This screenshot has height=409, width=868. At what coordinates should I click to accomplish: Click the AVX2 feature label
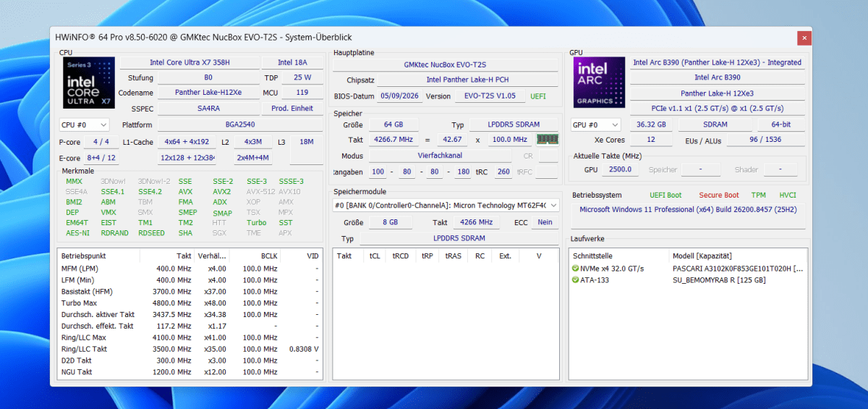221,192
